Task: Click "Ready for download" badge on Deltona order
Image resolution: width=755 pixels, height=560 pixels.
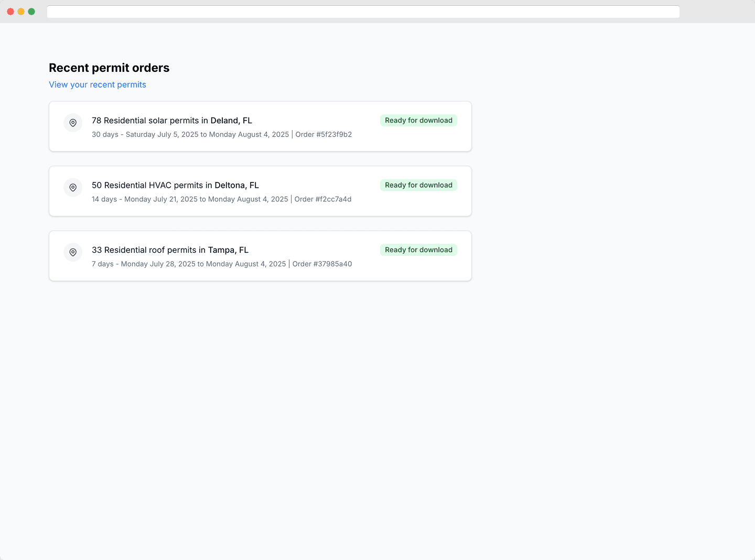Action: tap(418, 185)
